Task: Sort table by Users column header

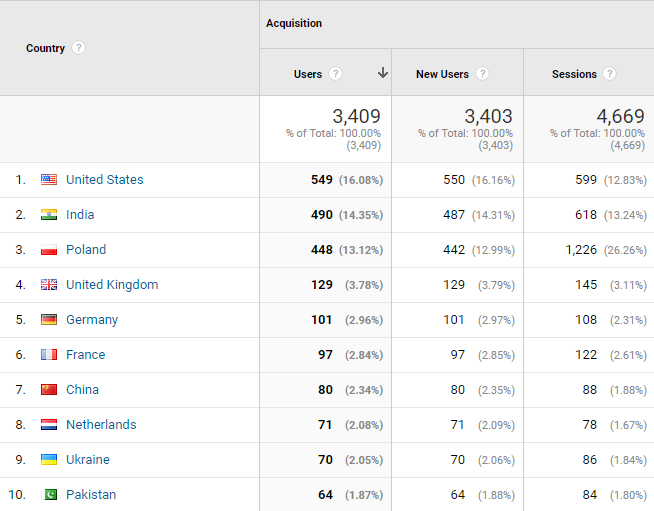Action: click(x=308, y=74)
